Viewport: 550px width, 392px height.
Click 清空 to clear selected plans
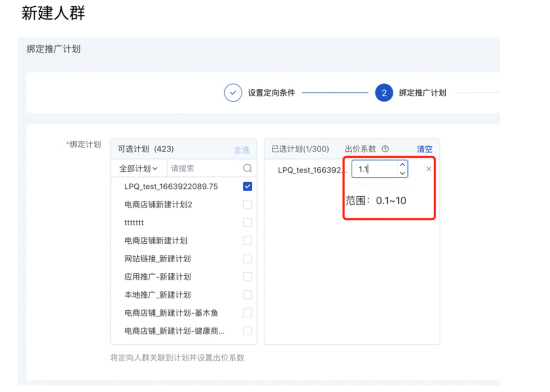[x=424, y=149]
